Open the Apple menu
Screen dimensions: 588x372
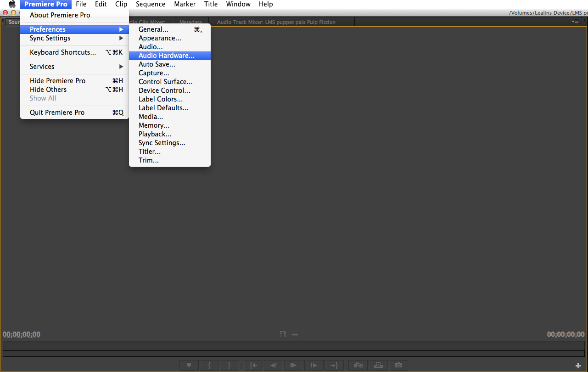(12, 4)
